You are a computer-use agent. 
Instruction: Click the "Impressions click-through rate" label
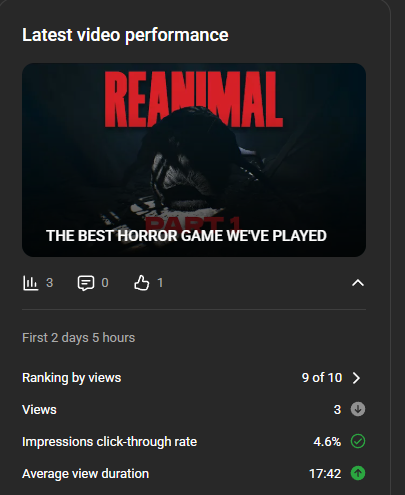coord(110,442)
